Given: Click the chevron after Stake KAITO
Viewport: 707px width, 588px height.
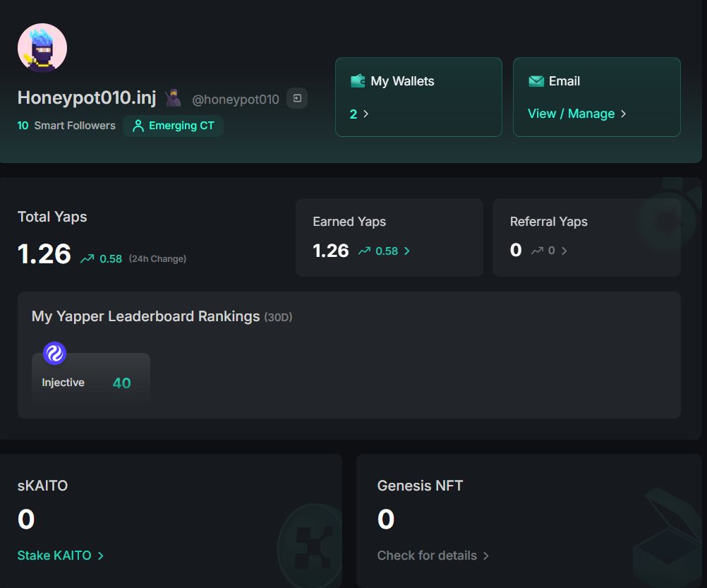Looking at the screenshot, I should (x=101, y=556).
